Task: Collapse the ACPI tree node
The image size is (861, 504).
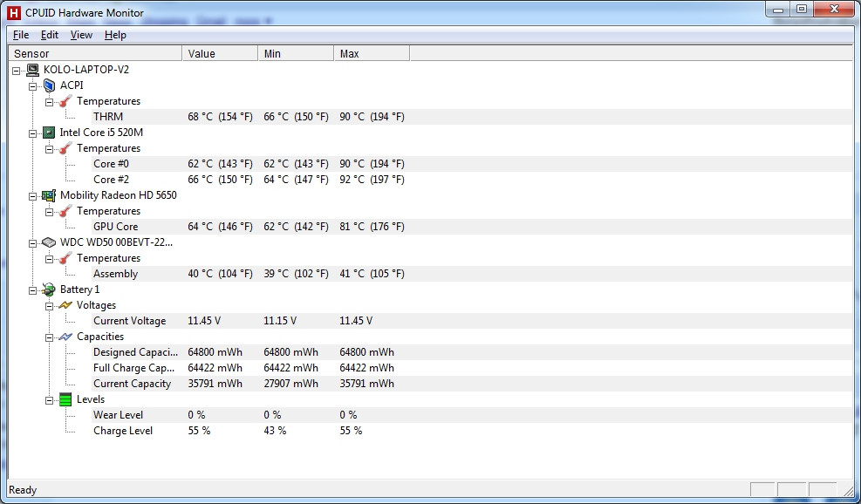Action: pyautogui.click(x=33, y=86)
